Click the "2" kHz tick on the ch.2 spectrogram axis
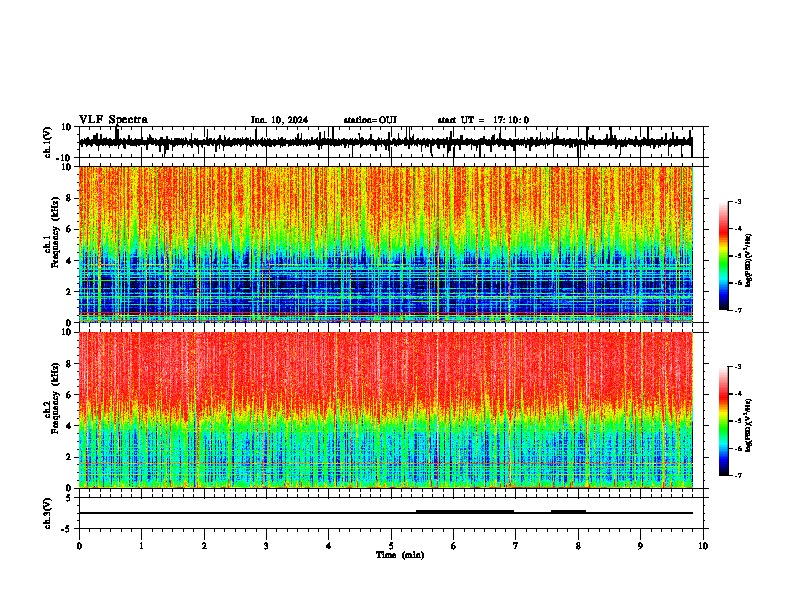This screenshot has height=612, width=792. pyautogui.click(x=69, y=457)
